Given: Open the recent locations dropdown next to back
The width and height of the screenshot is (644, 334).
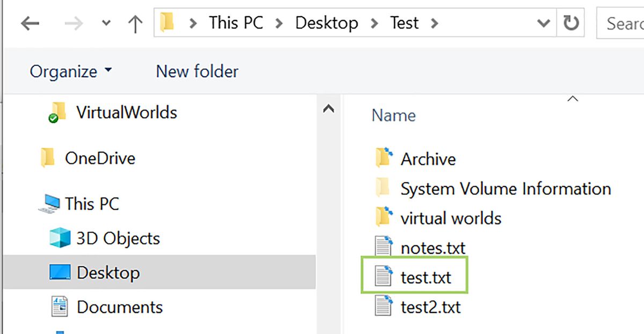Looking at the screenshot, I should point(106,23).
